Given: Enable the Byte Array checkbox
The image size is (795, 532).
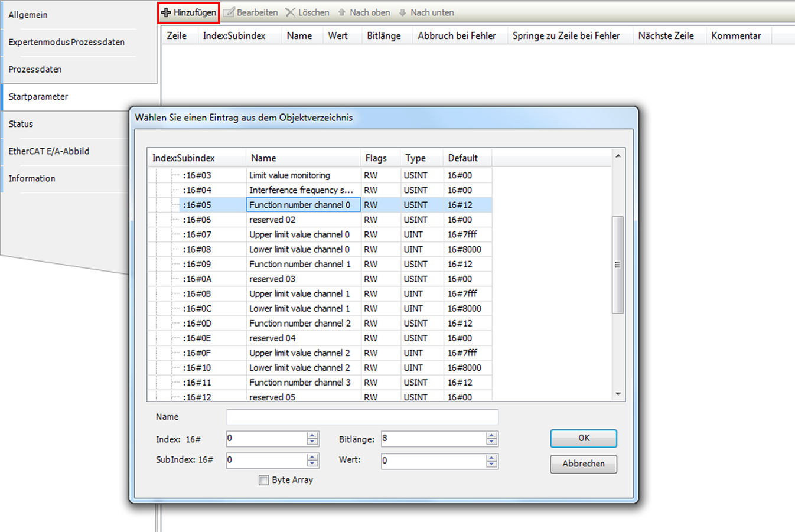Looking at the screenshot, I should click(264, 480).
